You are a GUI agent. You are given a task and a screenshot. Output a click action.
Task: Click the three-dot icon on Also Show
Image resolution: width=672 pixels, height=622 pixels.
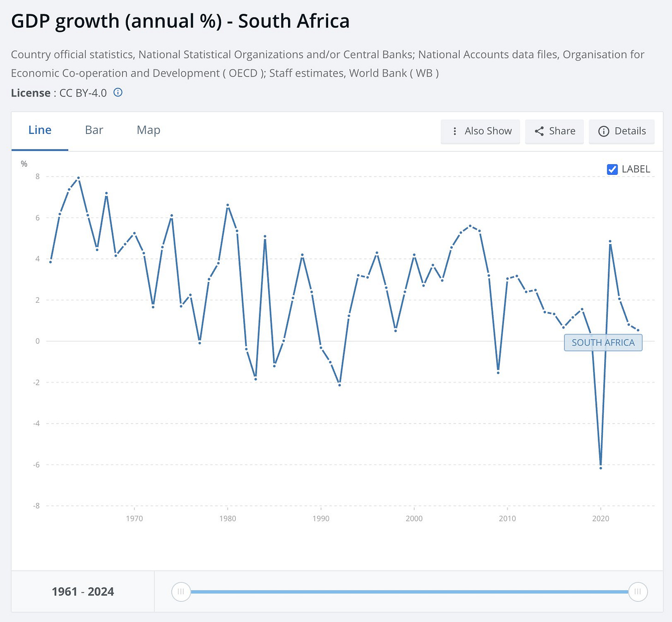[455, 131]
